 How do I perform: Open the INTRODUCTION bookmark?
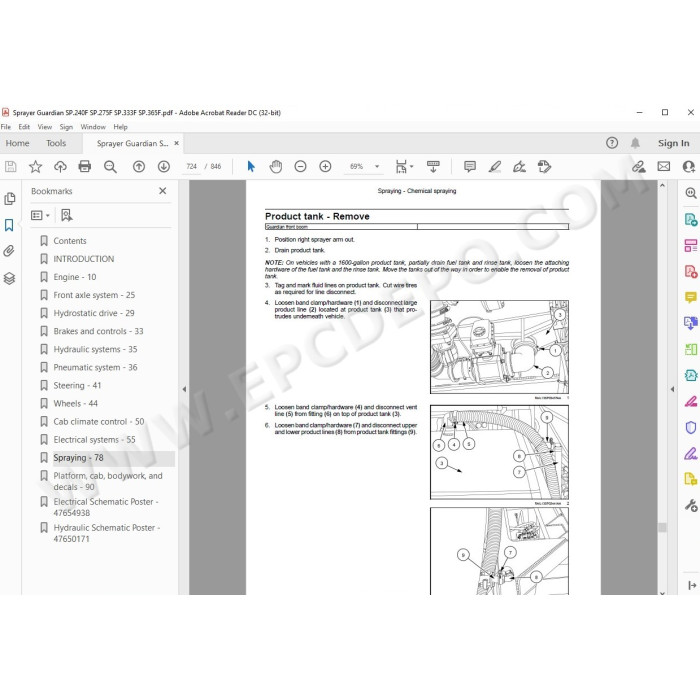[83, 259]
